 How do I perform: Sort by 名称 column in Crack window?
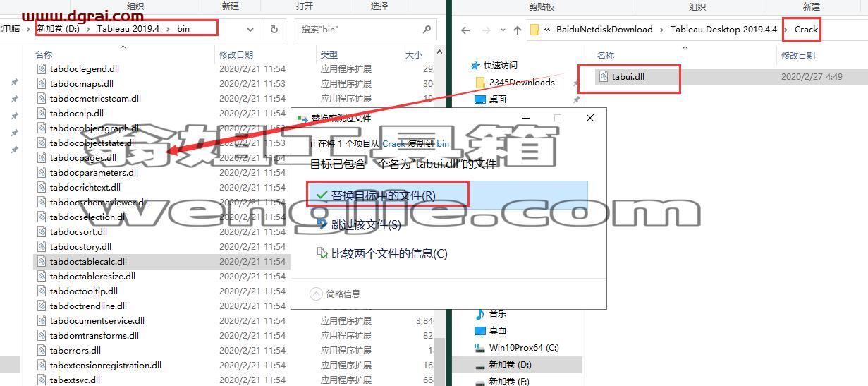606,55
